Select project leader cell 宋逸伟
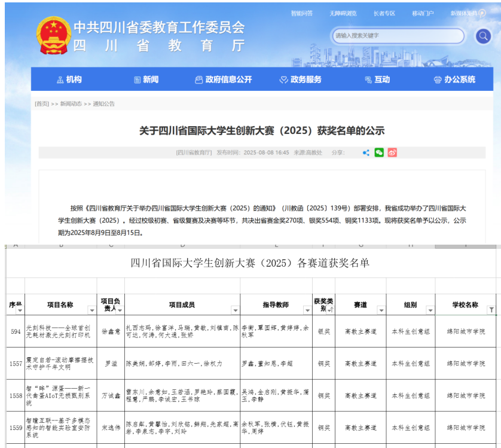 pyautogui.click(x=111, y=428)
